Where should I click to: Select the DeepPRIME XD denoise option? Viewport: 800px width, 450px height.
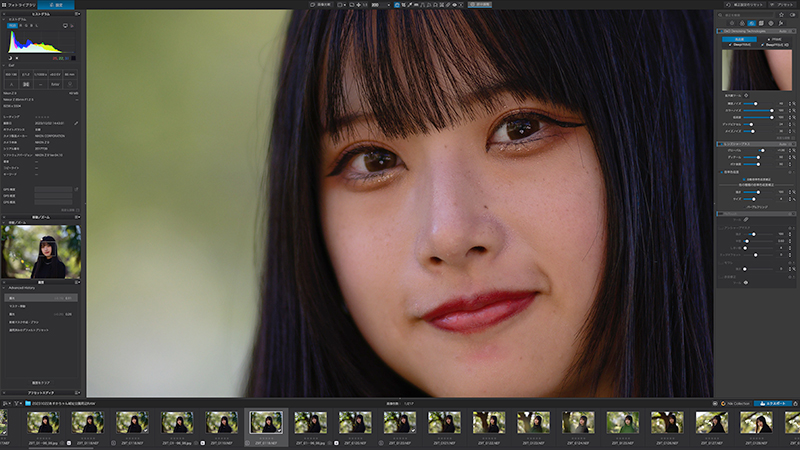(x=776, y=45)
